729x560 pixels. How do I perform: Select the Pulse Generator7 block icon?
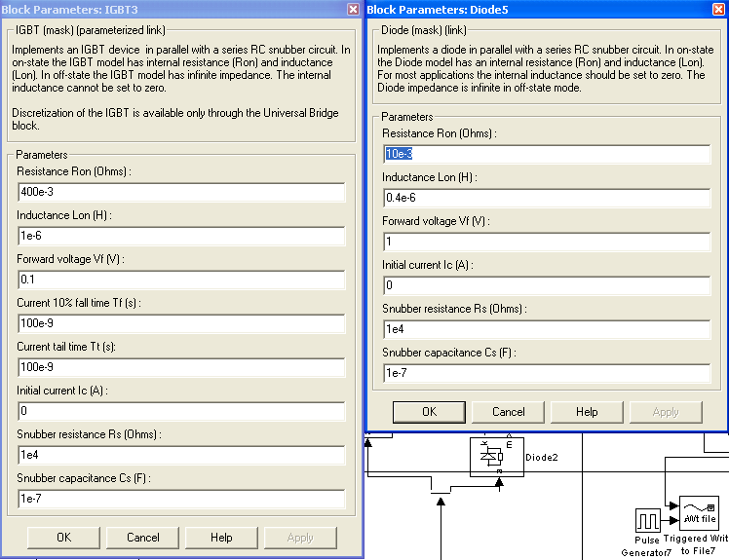pos(648,520)
